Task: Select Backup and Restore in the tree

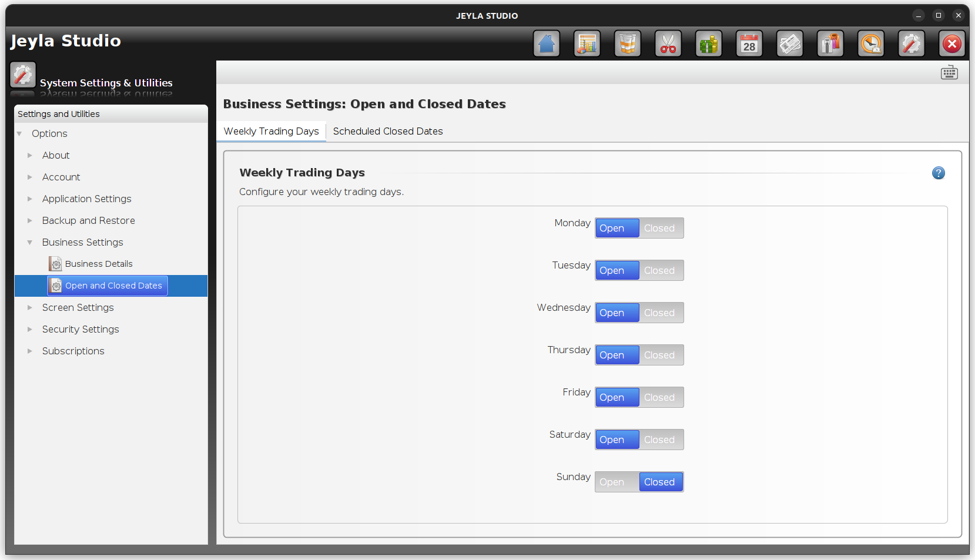Action: [x=88, y=220]
